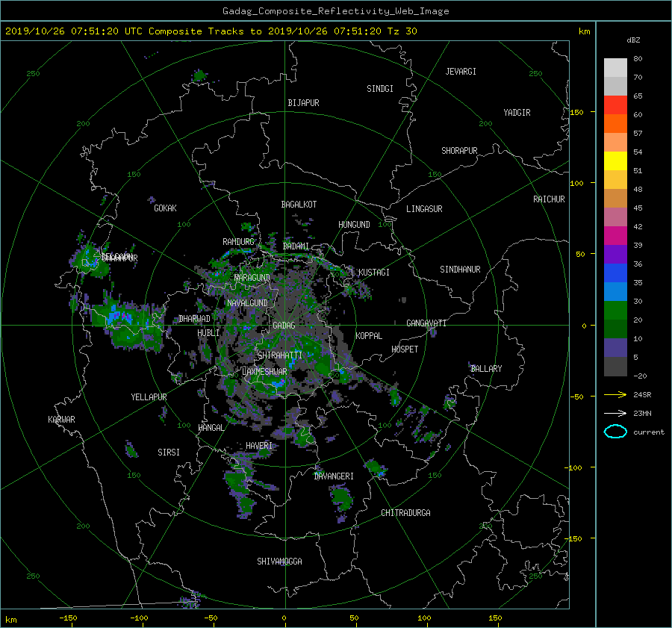The width and height of the screenshot is (672, 628).
Task: Select the HAVERI label
Action: point(259,446)
